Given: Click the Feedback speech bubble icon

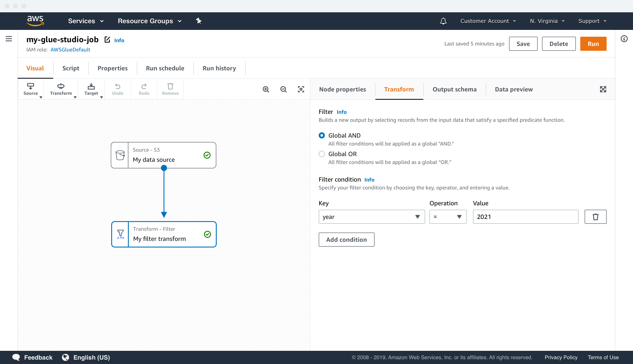Looking at the screenshot, I should coord(16,357).
